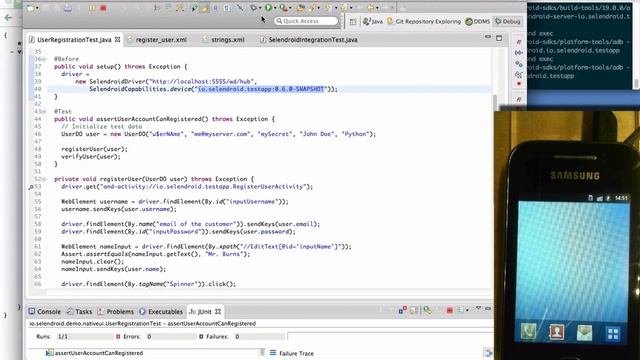Close the UserRegistrationTest.java tab
This screenshot has width=640, height=360.
tap(118, 40)
